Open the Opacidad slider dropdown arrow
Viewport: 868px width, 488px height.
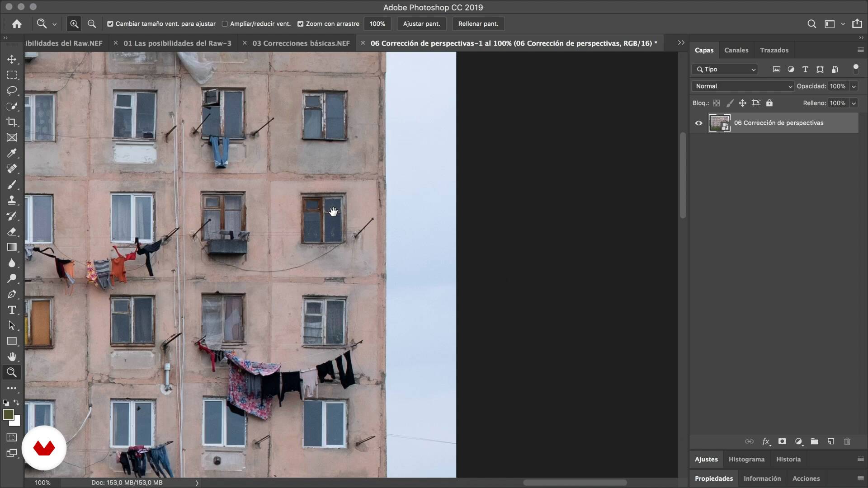pos(854,86)
